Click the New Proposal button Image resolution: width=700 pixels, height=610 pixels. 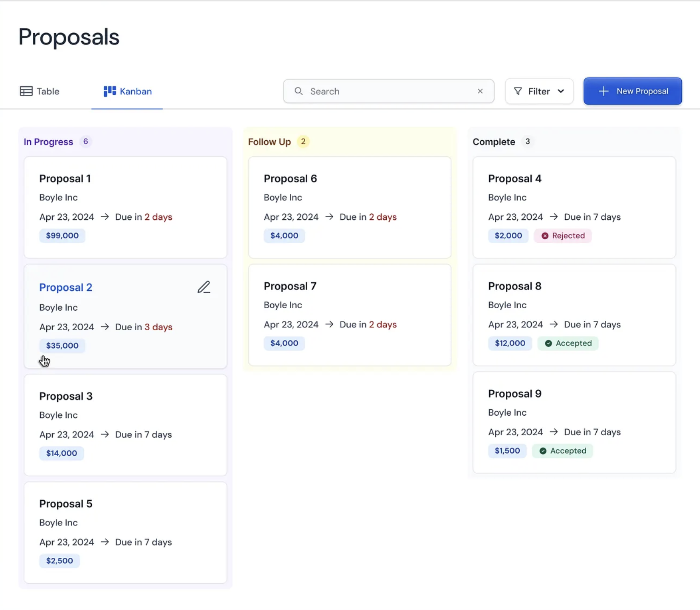(x=632, y=91)
